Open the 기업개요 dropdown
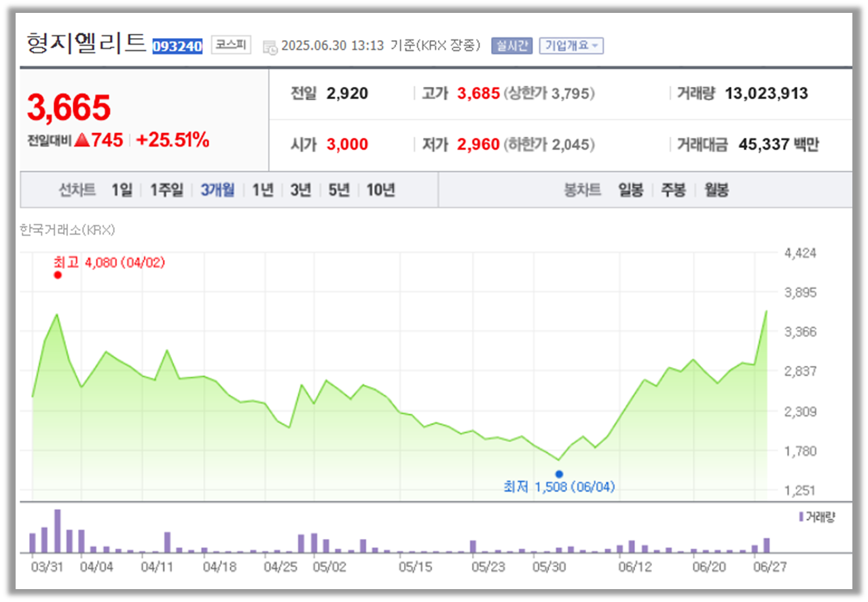Viewport: 868px width, 602px height. [571, 46]
